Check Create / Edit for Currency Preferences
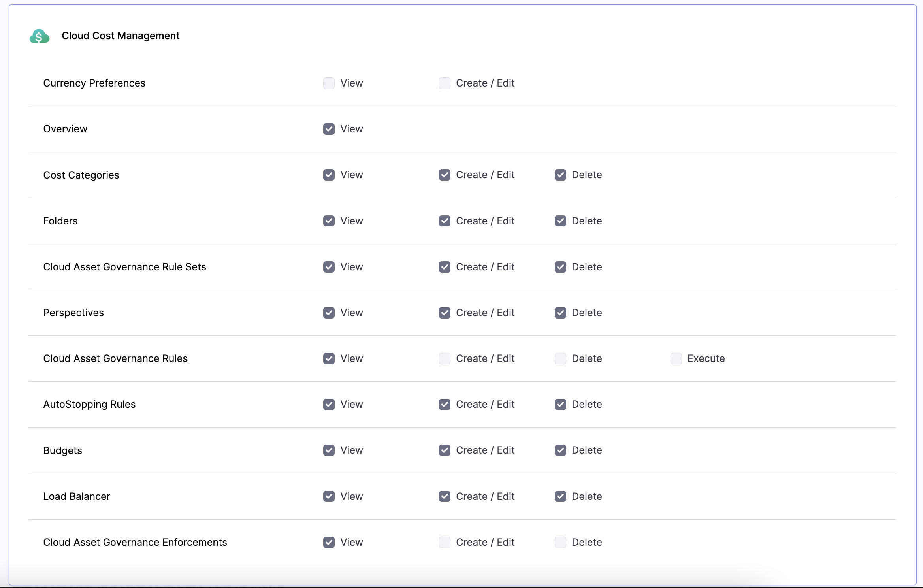923x588 pixels. tap(445, 83)
